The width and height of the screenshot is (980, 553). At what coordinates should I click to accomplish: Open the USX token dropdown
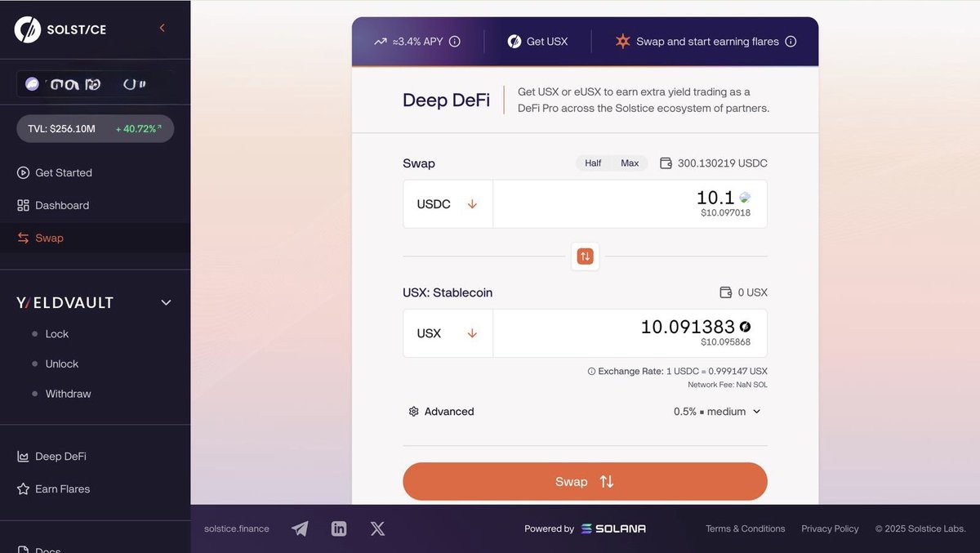coord(448,333)
